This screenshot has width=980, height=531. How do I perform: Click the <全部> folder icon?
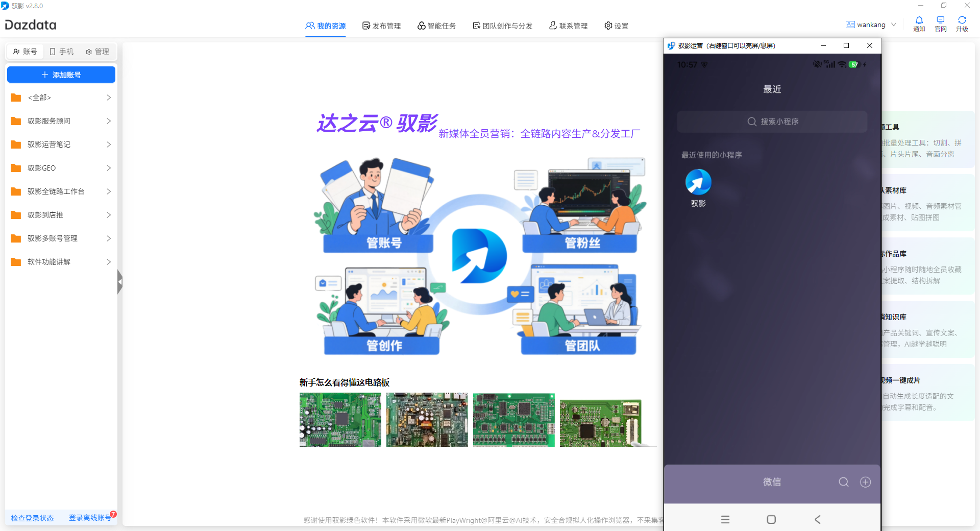[x=16, y=98]
